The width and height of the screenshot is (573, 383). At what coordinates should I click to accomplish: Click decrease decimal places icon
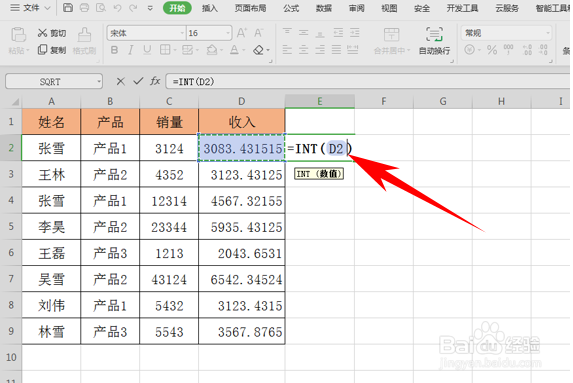543,50
